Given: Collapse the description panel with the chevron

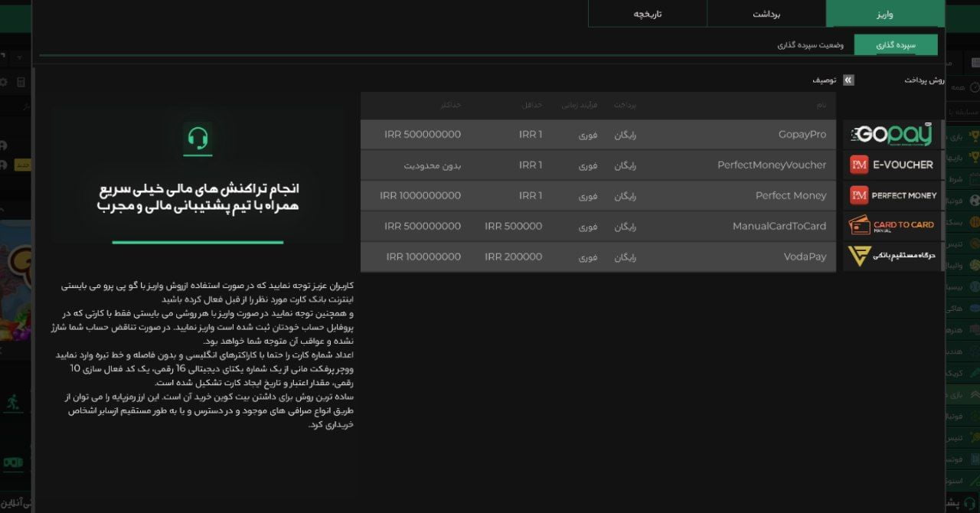Looking at the screenshot, I should click(848, 80).
